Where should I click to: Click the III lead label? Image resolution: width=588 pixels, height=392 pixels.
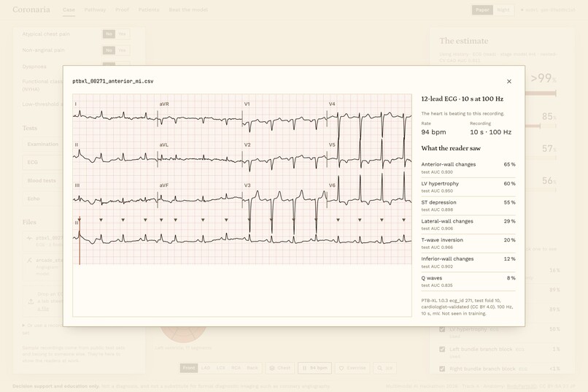coord(77,185)
